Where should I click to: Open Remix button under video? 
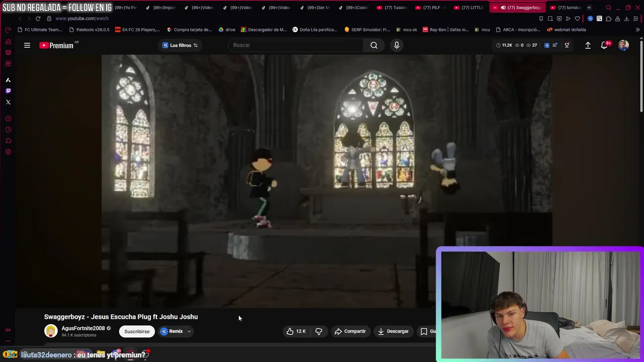pos(172,331)
